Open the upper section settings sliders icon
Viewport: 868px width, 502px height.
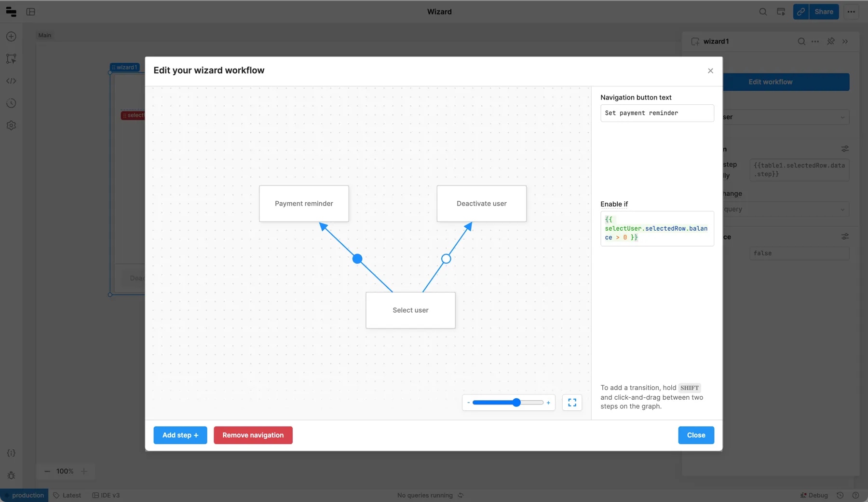(x=845, y=149)
